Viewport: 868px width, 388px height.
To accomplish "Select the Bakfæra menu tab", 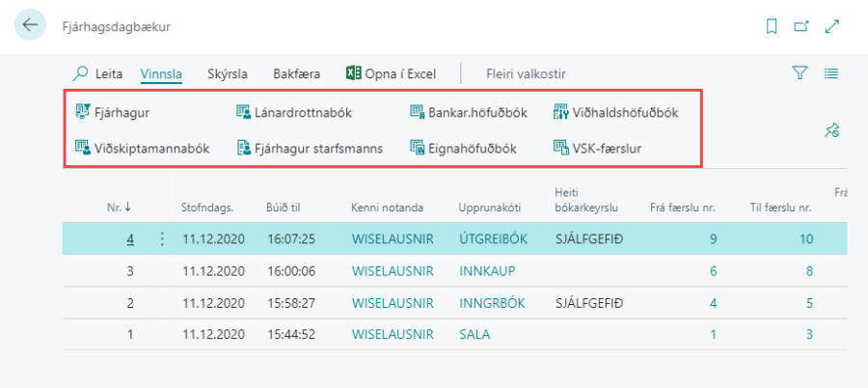I will (294, 73).
